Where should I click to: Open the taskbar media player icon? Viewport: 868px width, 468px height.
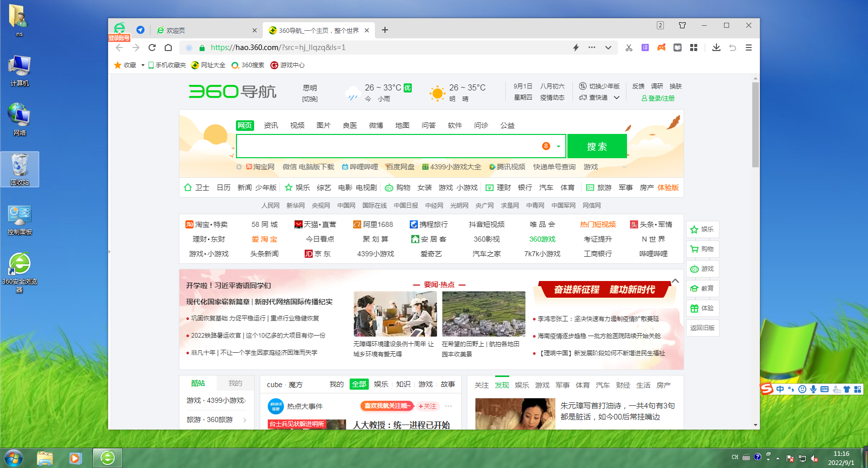coord(75,458)
